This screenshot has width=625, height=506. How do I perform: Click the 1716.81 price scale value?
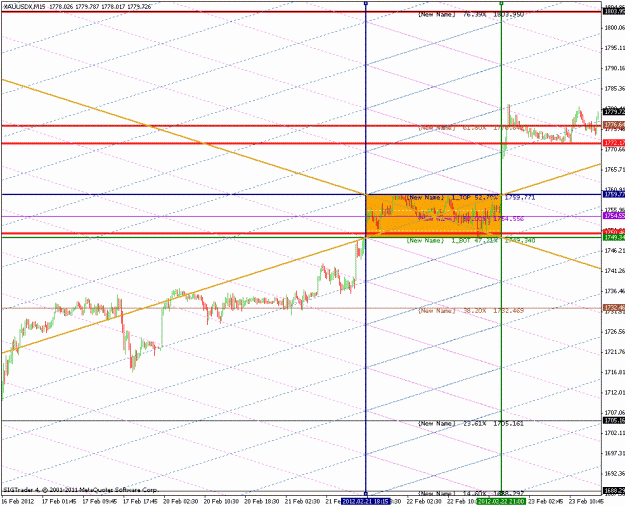615,372
